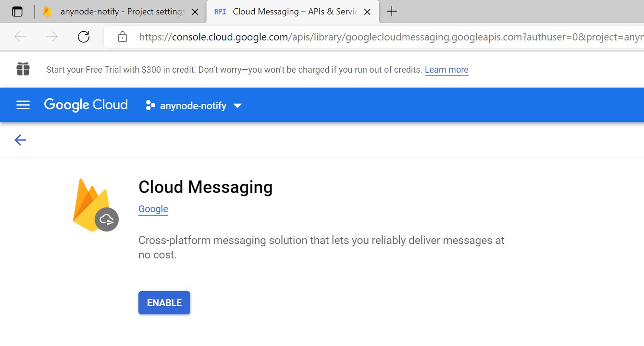This screenshot has width=644, height=346.
Task: View site info via the lock icon
Action: pyautogui.click(x=123, y=37)
